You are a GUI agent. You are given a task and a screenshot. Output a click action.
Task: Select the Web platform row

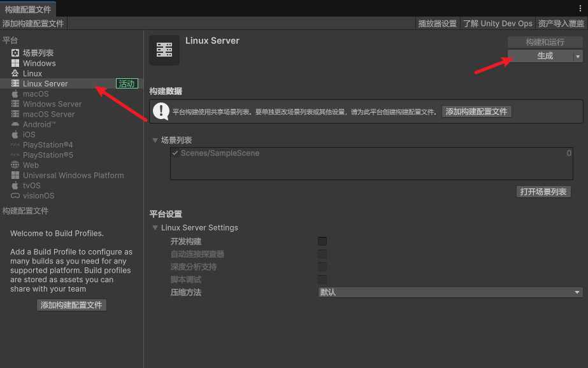71,165
